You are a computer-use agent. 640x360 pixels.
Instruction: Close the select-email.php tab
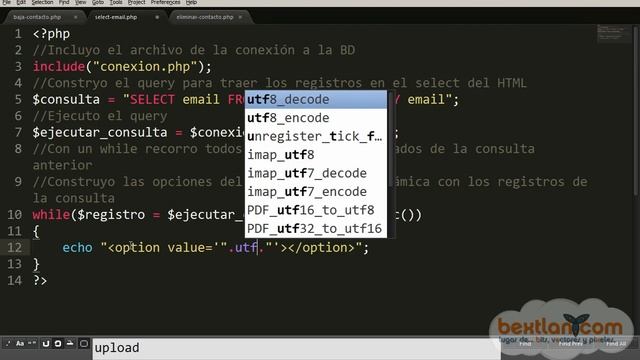pyautogui.click(x=157, y=17)
